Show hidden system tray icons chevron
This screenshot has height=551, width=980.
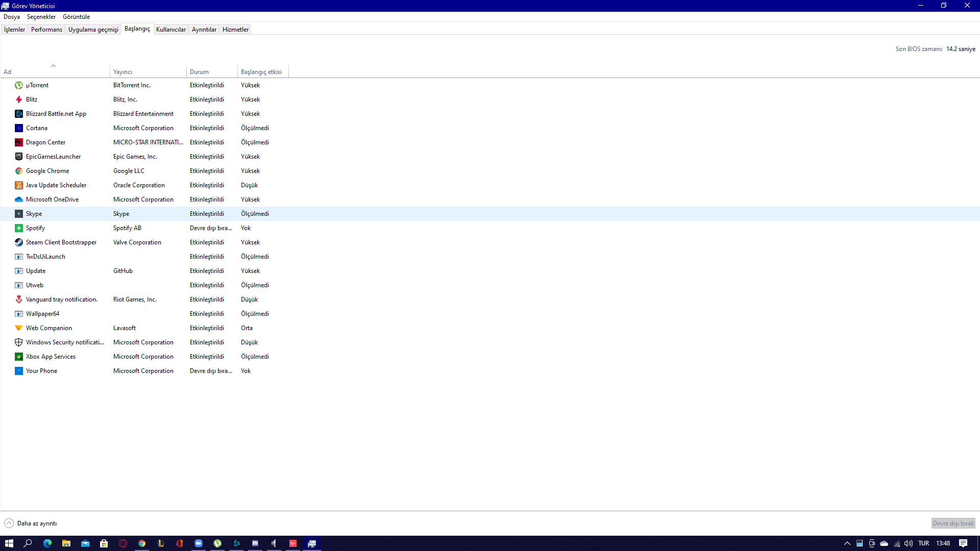pos(847,543)
